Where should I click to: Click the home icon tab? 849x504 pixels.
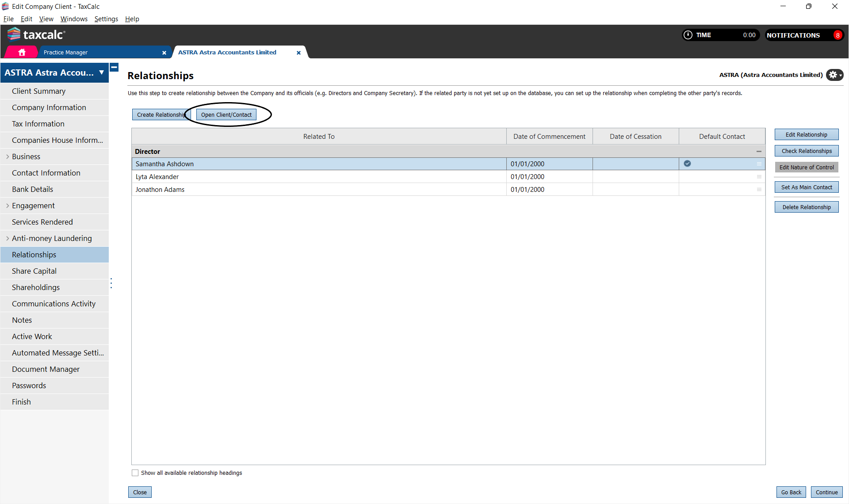click(x=22, y=52)
